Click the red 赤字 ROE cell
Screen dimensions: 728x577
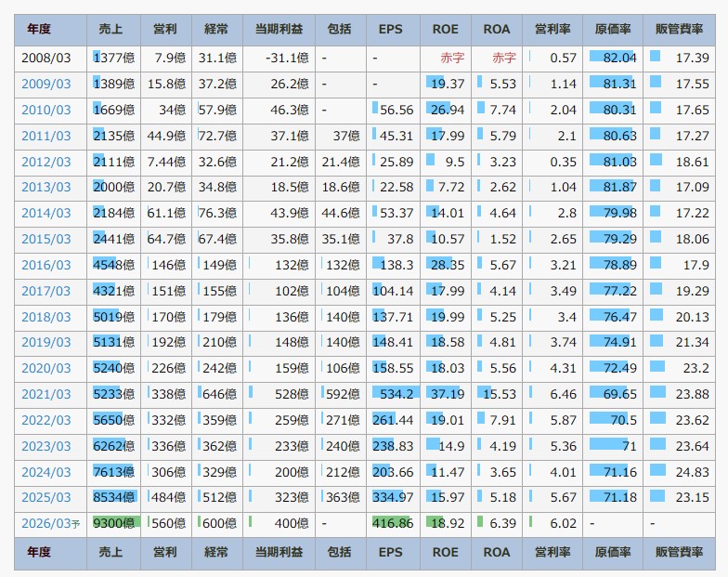coord(446,59)
